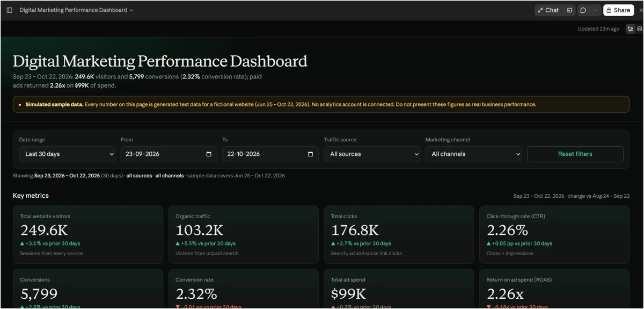Viewport: 644px width, 309px height.
Task: Click the "Conversion rate" card label
Action: pos(194,280)
